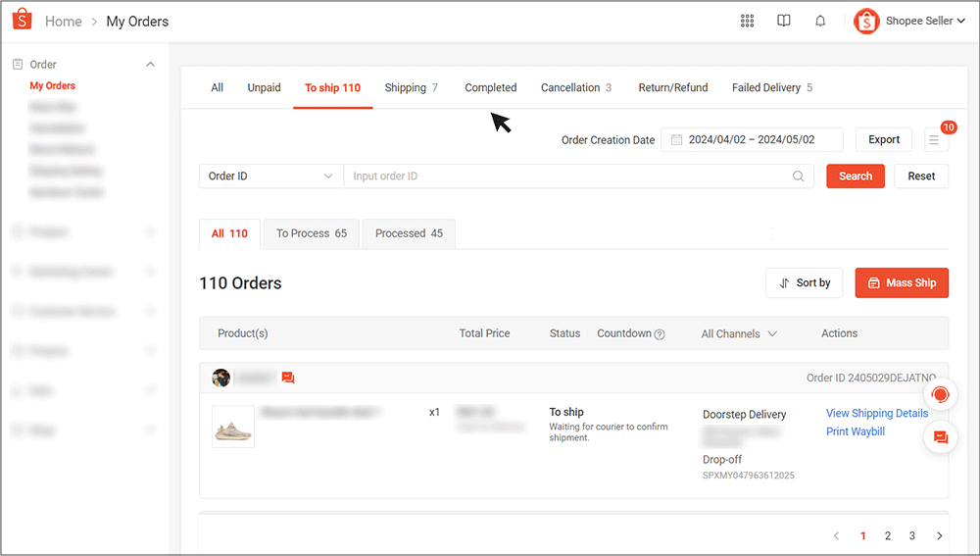Go to previous page arrow

click(x=836, y=535)
